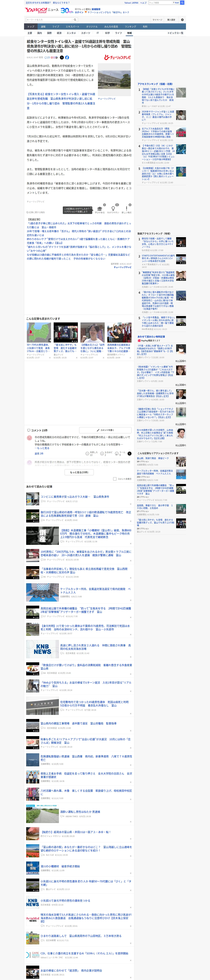The height and width of the screenshot is (980, 210).
Task: Click なるほど reaction on first comment
Action: pyautogui.click(x=106, y=453)
